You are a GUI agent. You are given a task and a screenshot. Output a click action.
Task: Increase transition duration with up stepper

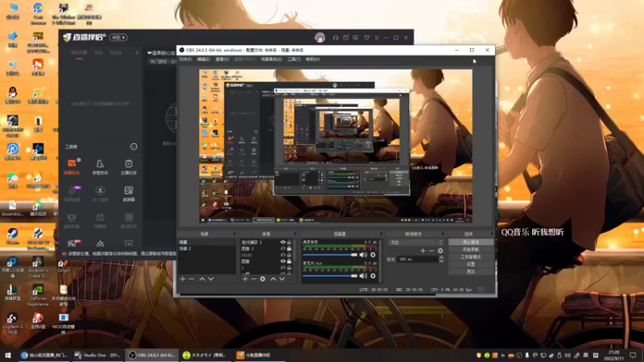coord(441,257)
